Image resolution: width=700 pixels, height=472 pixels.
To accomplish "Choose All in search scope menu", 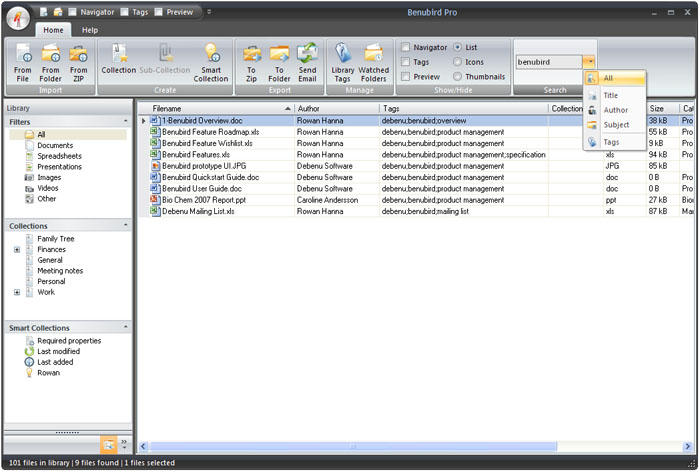I will (615, 78).
